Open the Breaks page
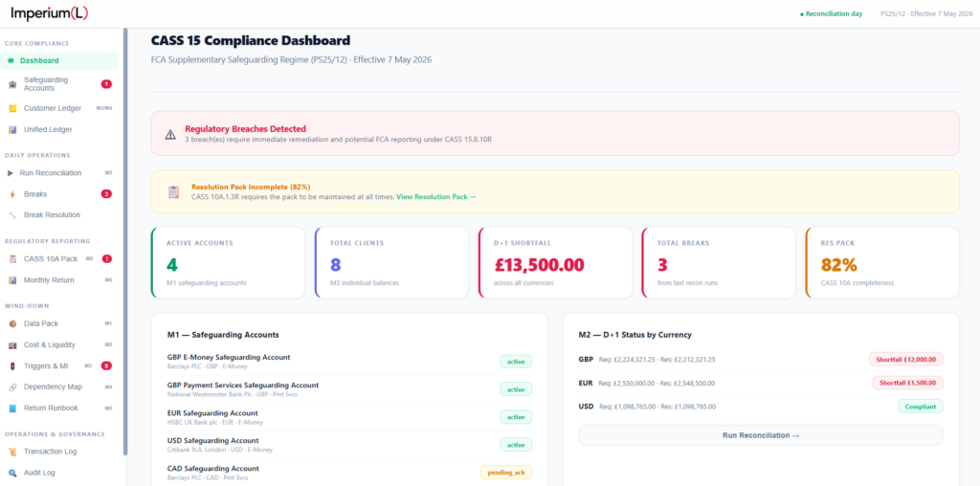The image size is (980, 486). tap(60, 194)
